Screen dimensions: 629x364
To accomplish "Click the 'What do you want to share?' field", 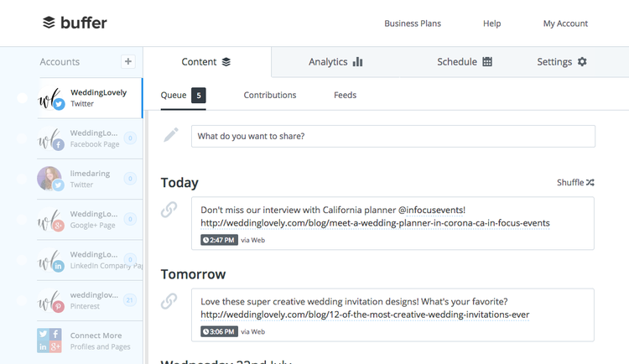I will tap(393, 136).
